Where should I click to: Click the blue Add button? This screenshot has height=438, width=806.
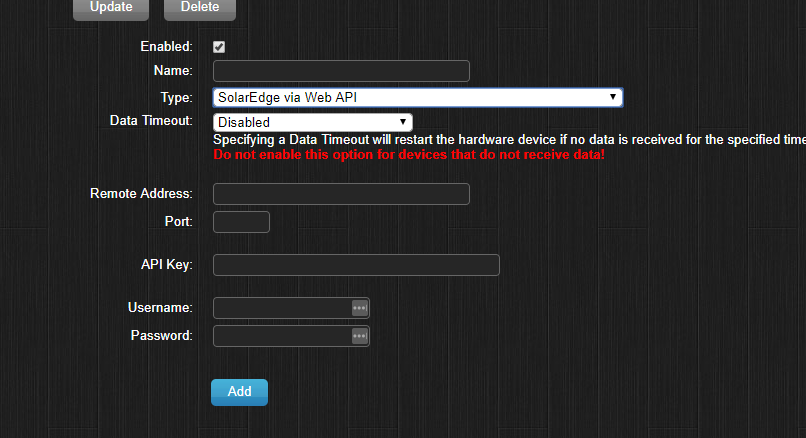click(x=240, y=392)
